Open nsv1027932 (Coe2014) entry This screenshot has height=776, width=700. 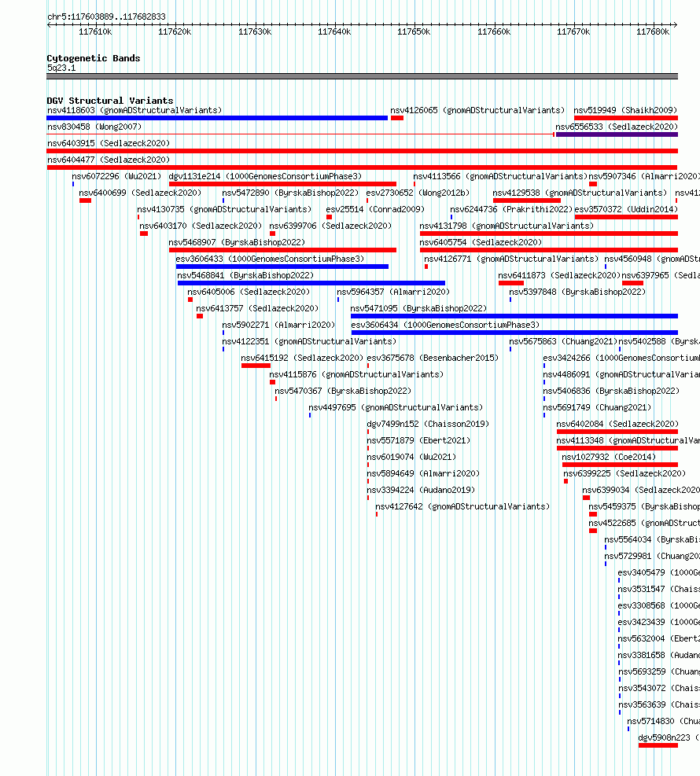tap(609, 457)
